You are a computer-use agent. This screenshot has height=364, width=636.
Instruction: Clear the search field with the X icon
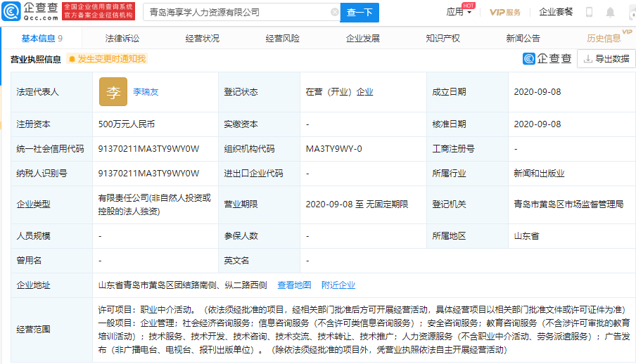coord(335,12)
